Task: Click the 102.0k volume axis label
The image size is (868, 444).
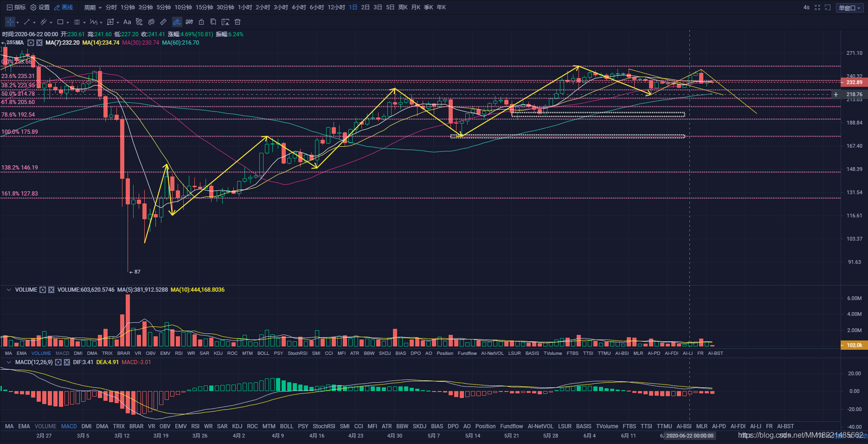Action: [x=854, y=345]
